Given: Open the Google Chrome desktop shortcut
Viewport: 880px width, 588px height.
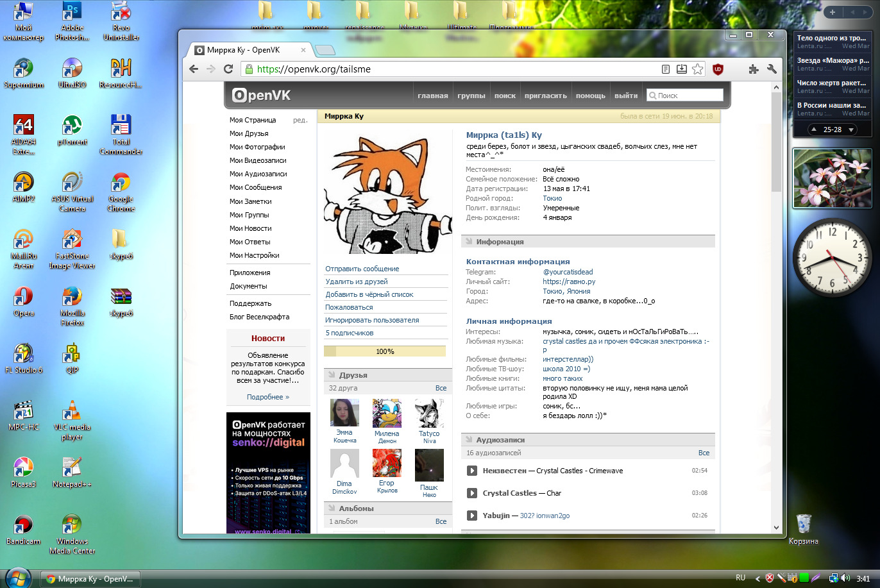Looking at the screenshot, I should [x=121, y=192].
